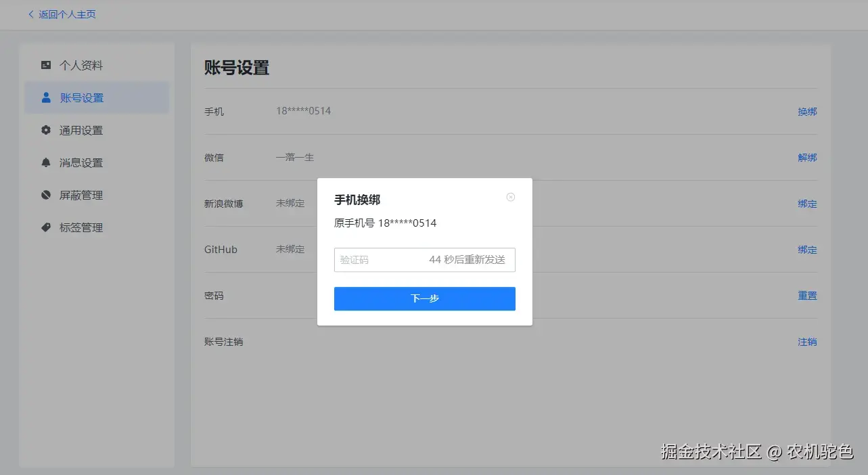Go back via 返回个人主页 link

tap(67, 14)
